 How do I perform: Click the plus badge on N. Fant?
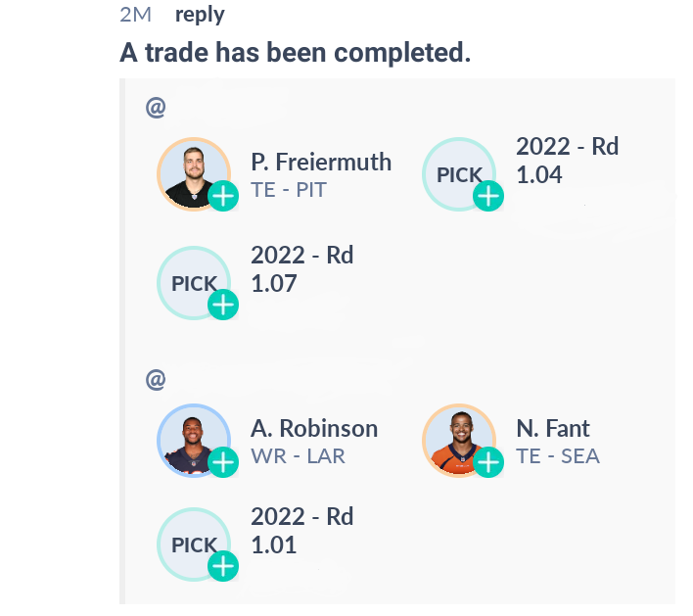pos(488,462)
